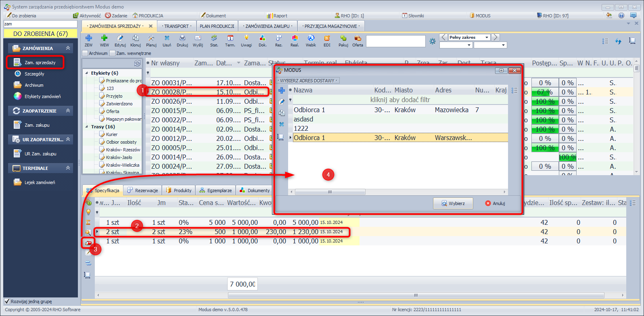Enable the Archiwum checkbox
The height and width of the screenshot is (316, 644).
(85, 53)
